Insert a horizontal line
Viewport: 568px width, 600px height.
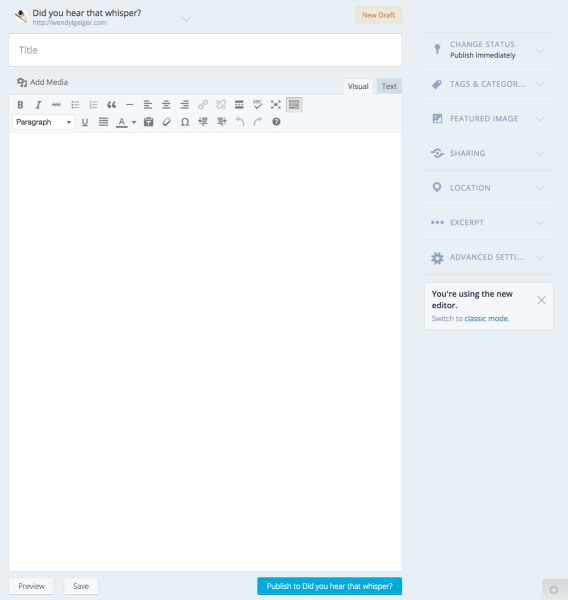point(130,104)
